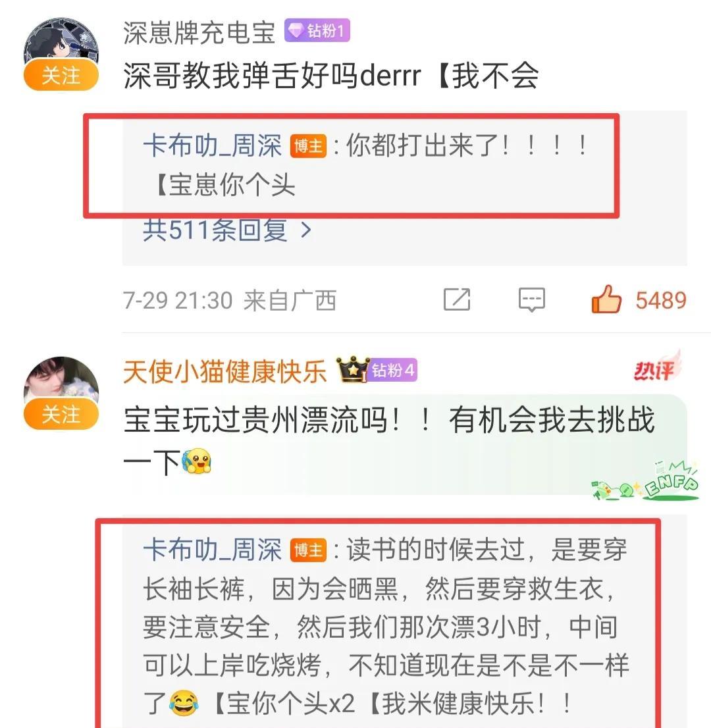
Task: Open the reply bubble icon on first comment
Action: point(532,299)
